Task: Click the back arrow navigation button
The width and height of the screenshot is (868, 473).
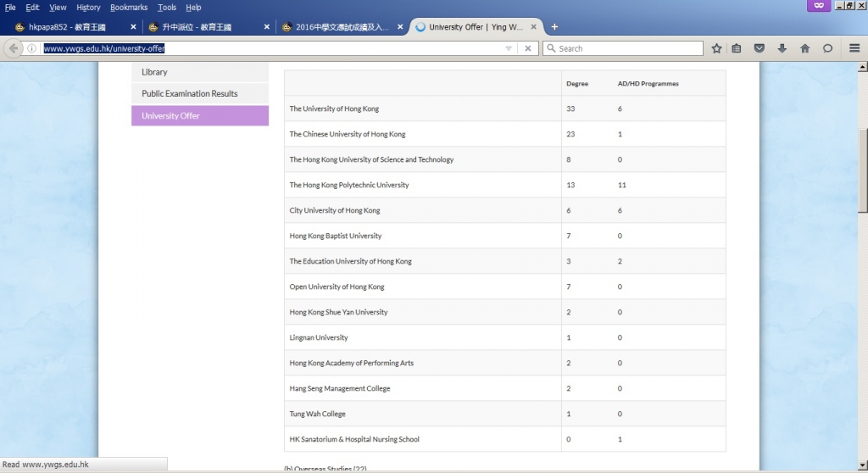Action: pyautogui.click(x=14, y=48)
